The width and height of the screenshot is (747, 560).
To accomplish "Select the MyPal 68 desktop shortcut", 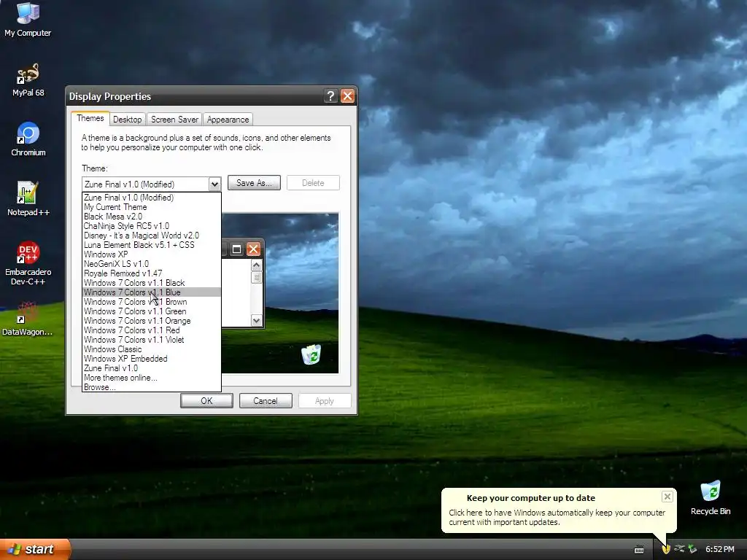I will point(28,79).
